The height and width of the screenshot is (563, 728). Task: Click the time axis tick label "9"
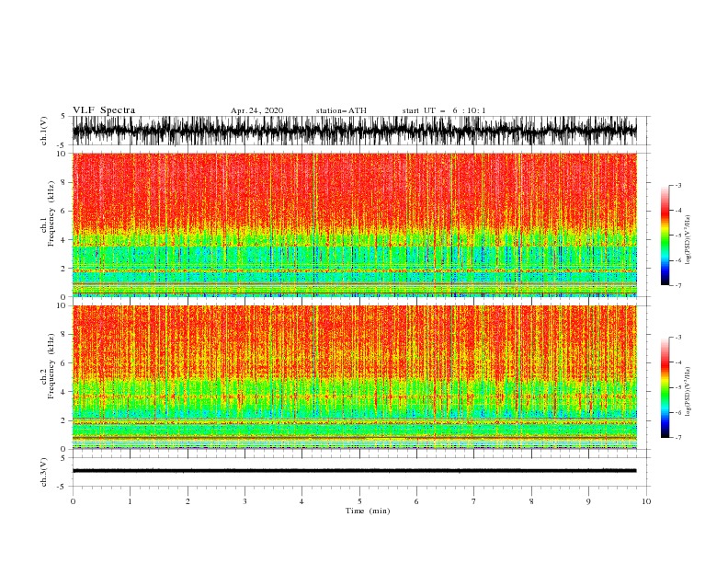(588, 501)
